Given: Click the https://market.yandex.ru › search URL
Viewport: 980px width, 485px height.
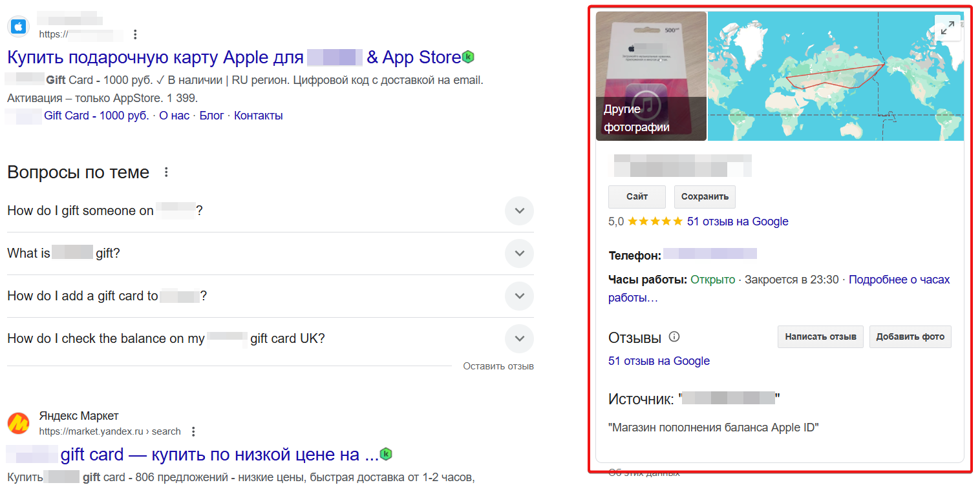Looking at the screenshot, I should tap(110, 431).
